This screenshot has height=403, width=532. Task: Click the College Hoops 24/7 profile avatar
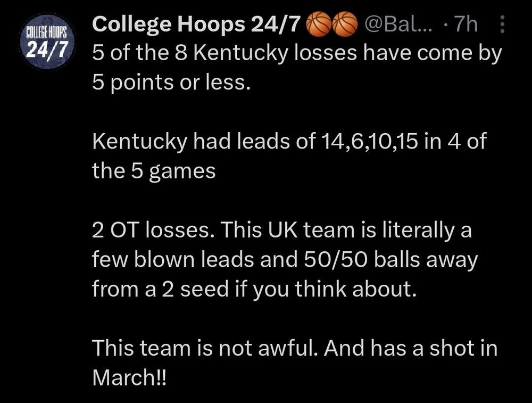[x=47, y=42]
